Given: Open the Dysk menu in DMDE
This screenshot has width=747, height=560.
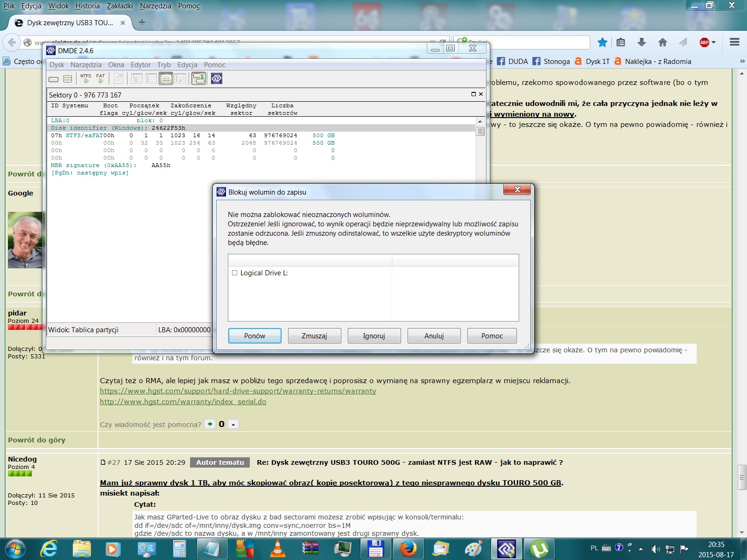Looking at the screenshot, I should (x=57, y=65).
